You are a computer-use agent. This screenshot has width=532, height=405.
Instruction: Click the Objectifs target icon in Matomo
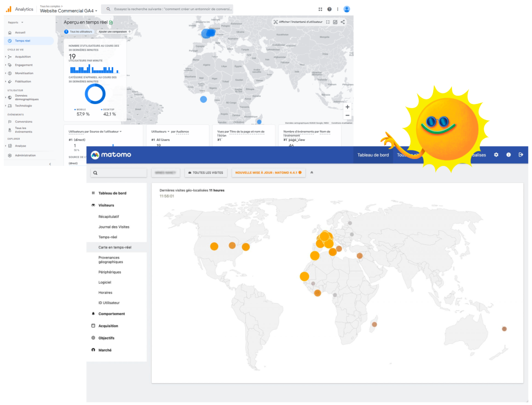click(94, 338)
